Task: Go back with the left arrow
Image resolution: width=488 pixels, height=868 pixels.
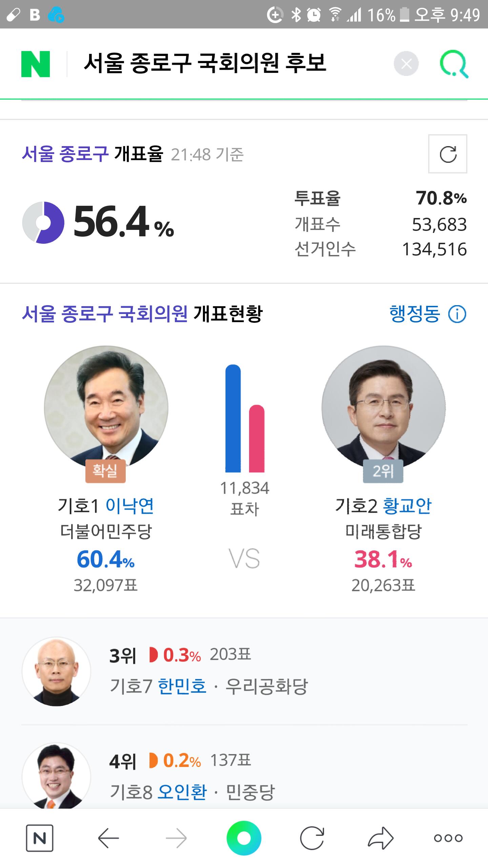Action: pos(108,839)
